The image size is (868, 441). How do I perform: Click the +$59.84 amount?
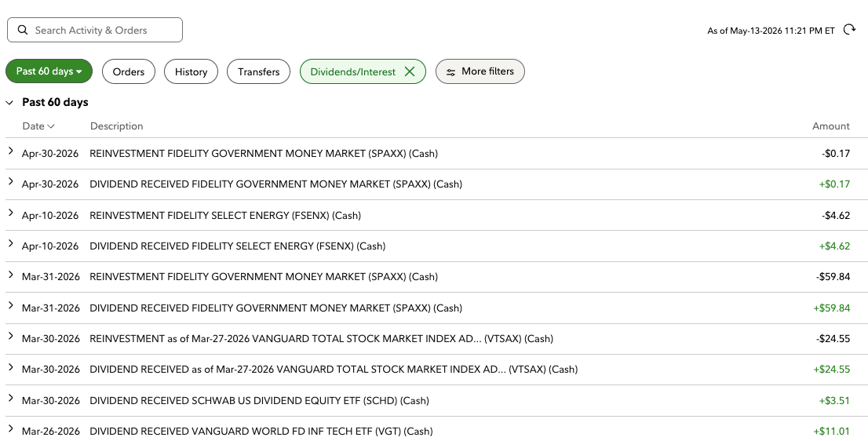point(831,308)
